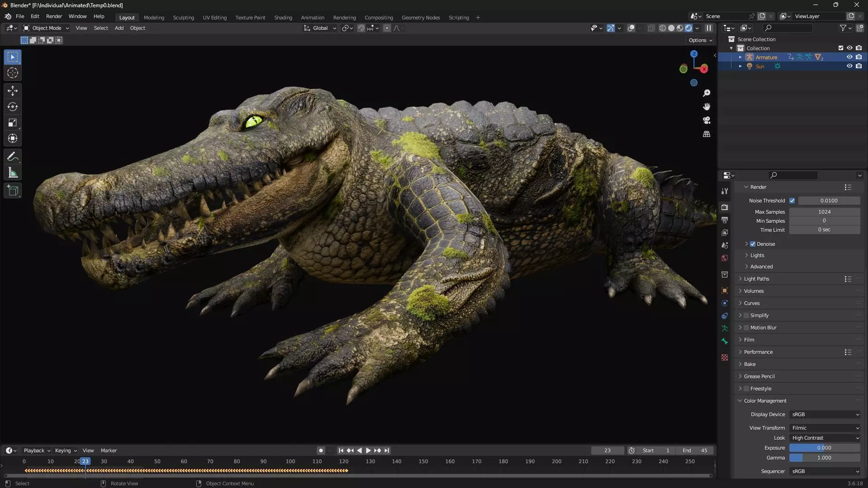868x488 pixels.
Task: Select the Annotate tool
Action: (x=13, y=157)
